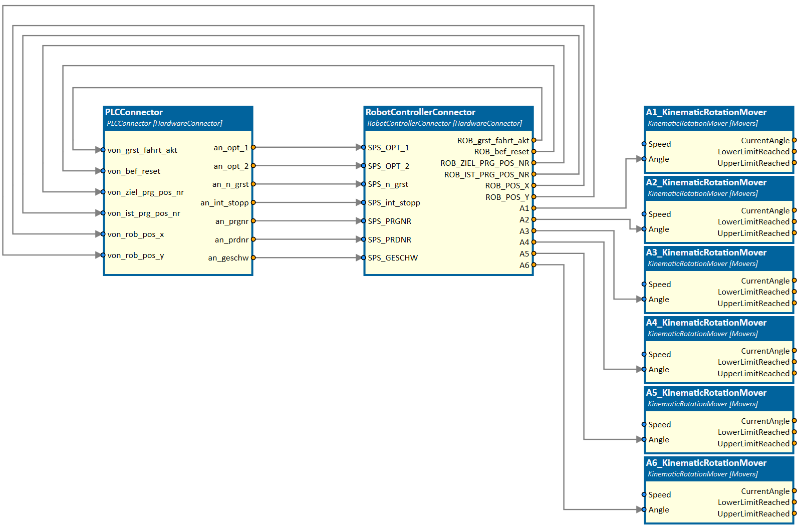Click the ROB_bef_reset output port
Viewport: 803px width, 532px height.
click(x=533, y=151)
